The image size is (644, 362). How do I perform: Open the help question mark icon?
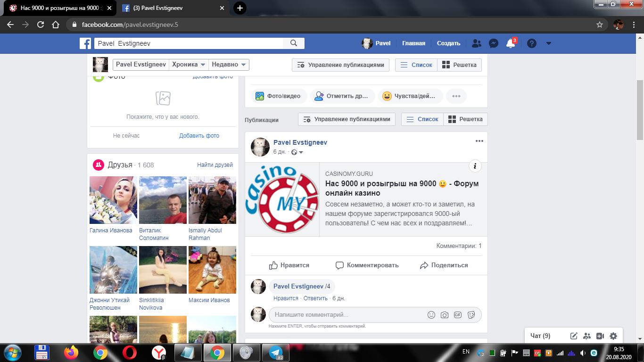[532, 43]
